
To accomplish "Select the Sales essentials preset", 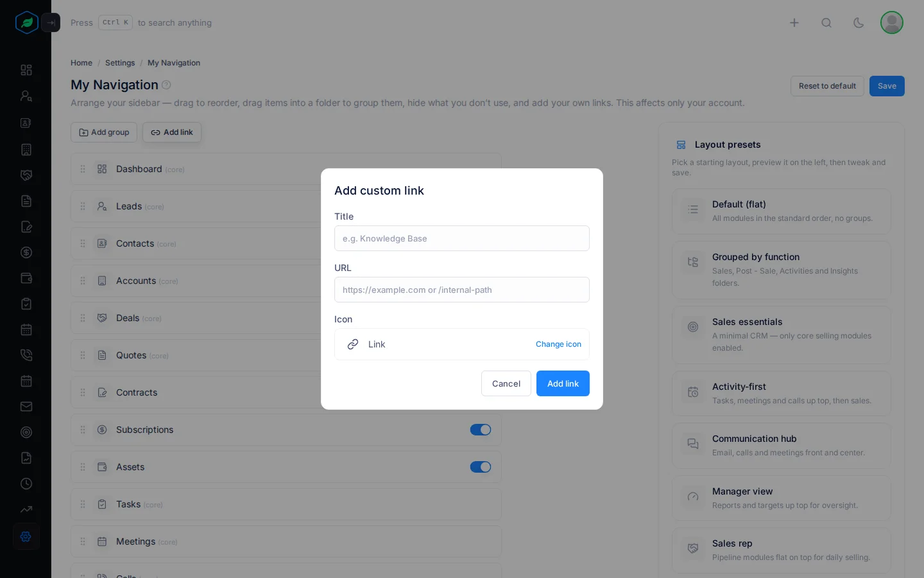I will (782, 335).
